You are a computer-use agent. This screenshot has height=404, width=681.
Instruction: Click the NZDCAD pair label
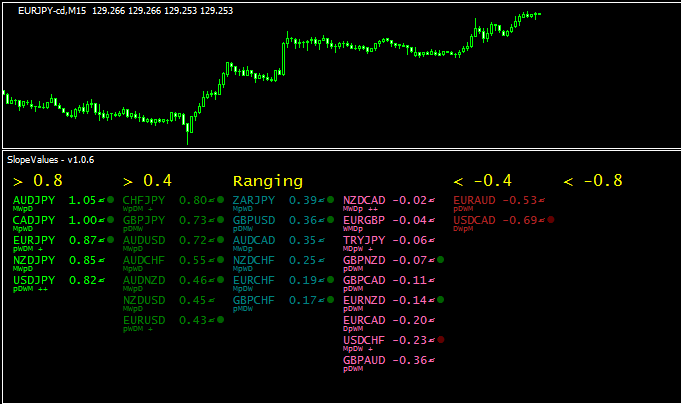click(x=363, y=200)
